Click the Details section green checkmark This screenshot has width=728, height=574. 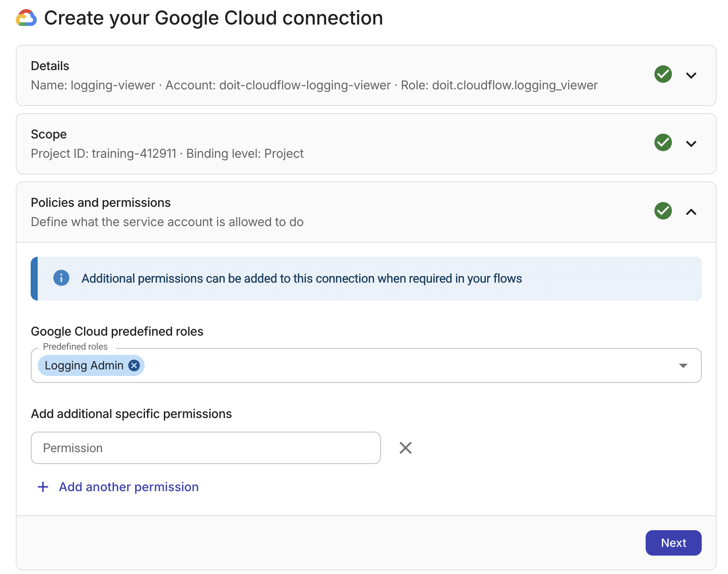tap(663, 74)
